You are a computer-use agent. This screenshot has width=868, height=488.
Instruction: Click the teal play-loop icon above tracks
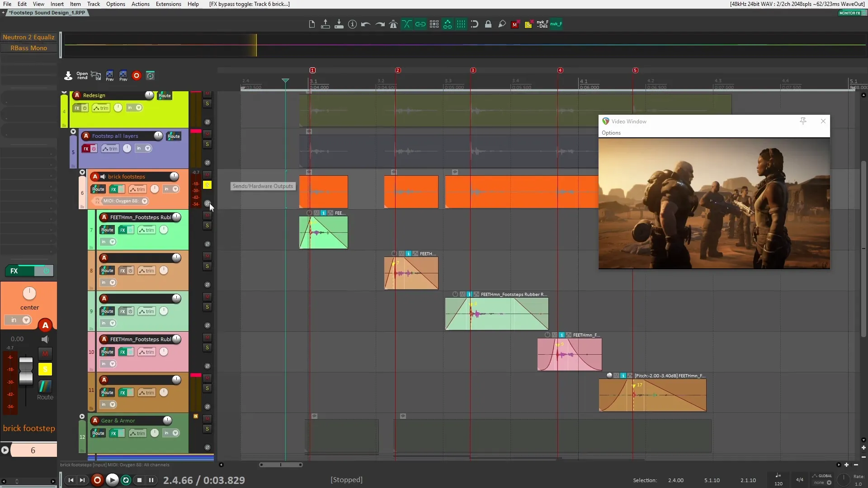tap(151, 76)
